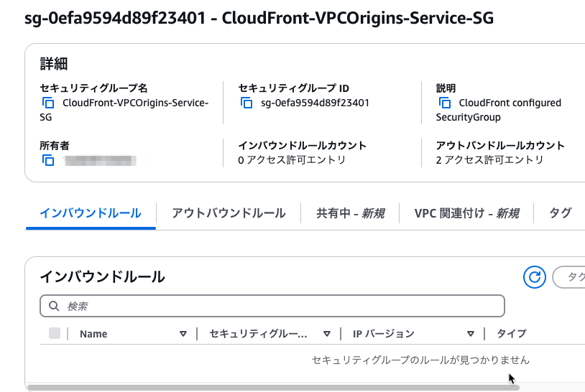This screenshot has height=392, width=585.
Task: Open the 共有中 - 新規 tab
Action: [x=350, y=213]
